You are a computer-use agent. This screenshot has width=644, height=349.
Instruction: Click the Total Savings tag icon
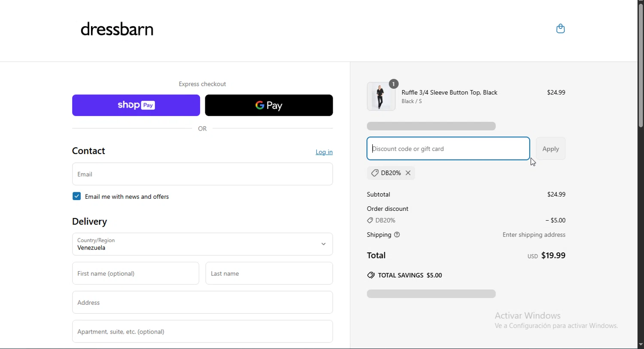[371, 276]
